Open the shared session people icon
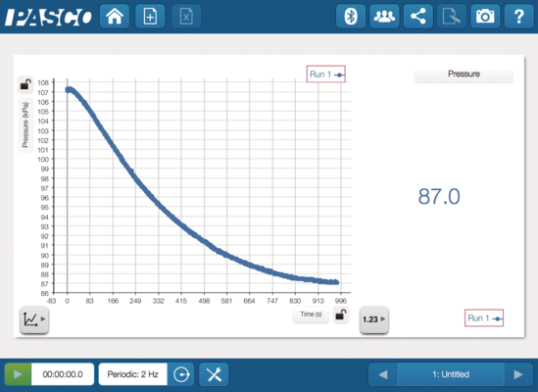 384,16
